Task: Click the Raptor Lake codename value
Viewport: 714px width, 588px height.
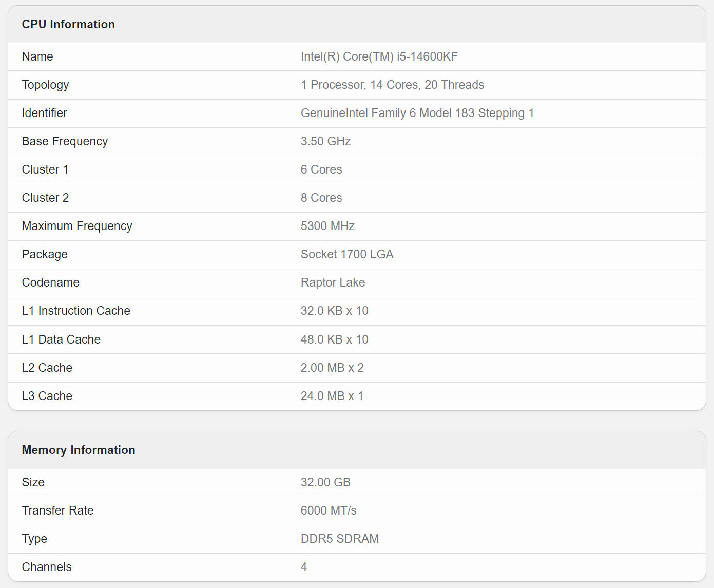Action: 333,282
